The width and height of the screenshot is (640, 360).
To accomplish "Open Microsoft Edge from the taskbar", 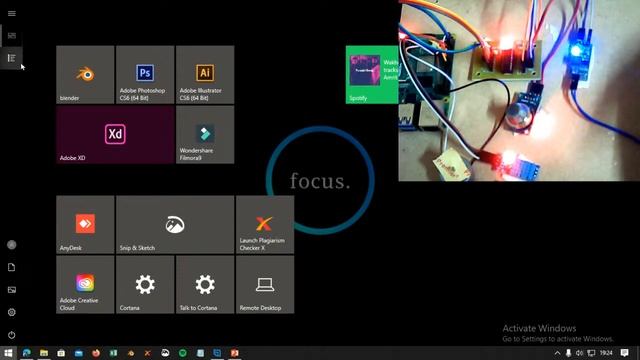I will click(x=27, y=353).
